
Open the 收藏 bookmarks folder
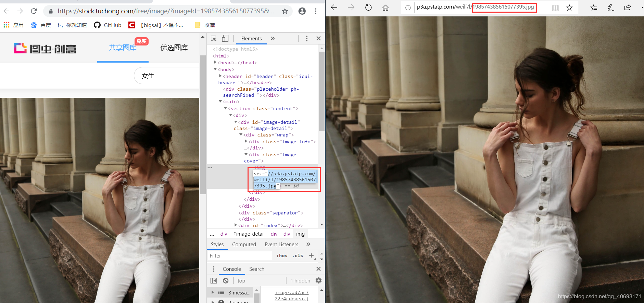(205, 25)
